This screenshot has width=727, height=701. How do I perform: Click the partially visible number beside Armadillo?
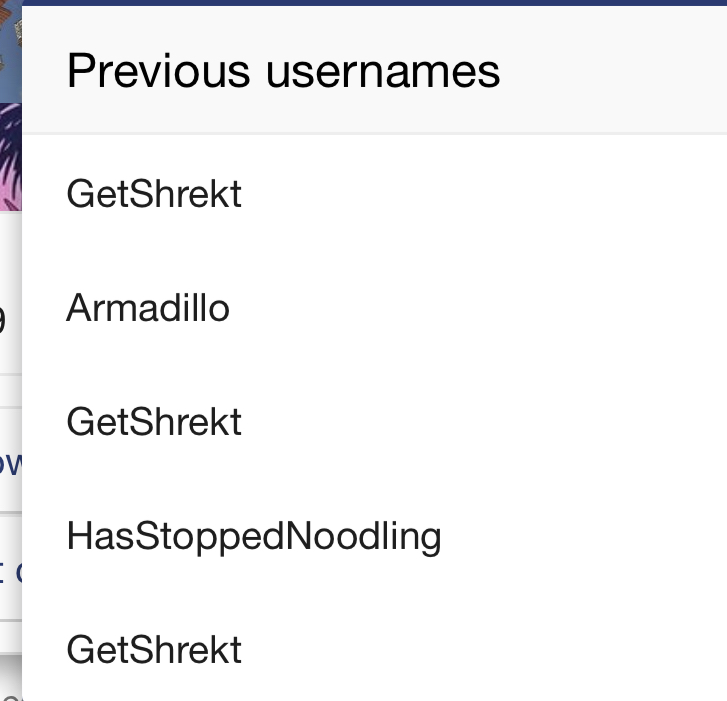tap(2, 319)
